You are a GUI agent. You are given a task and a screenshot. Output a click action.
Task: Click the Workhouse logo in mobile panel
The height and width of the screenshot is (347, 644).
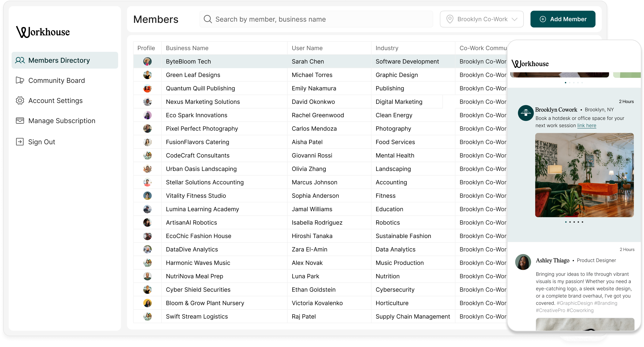pos(530,64)
